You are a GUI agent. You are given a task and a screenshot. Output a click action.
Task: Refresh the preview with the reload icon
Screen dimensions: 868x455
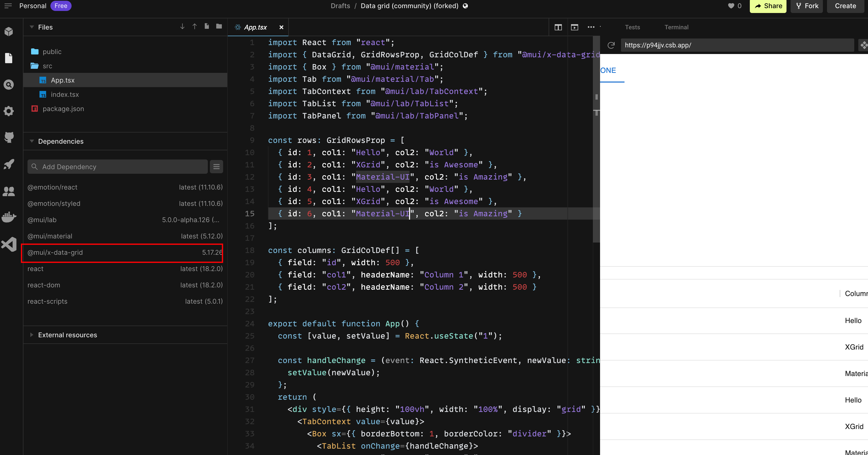coord(611,45)
